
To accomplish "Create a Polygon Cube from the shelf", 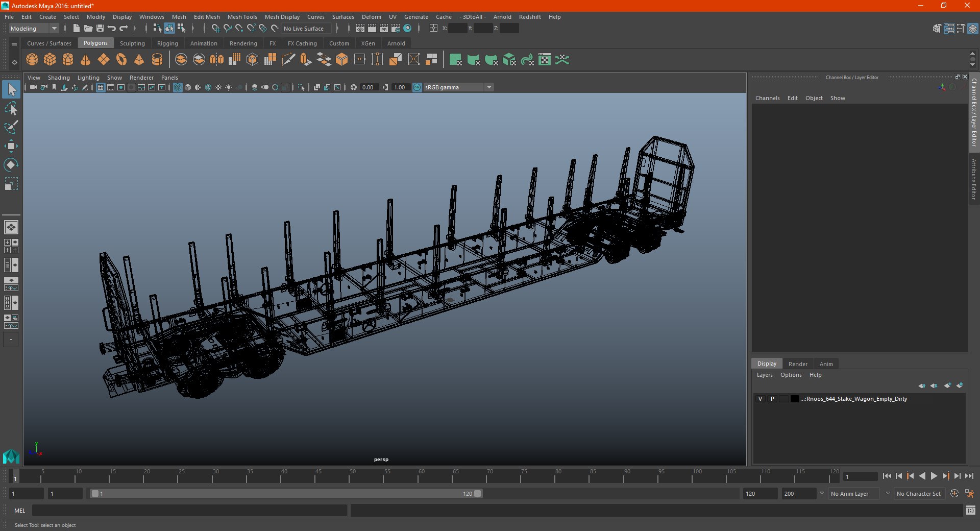I will point(50,60).
